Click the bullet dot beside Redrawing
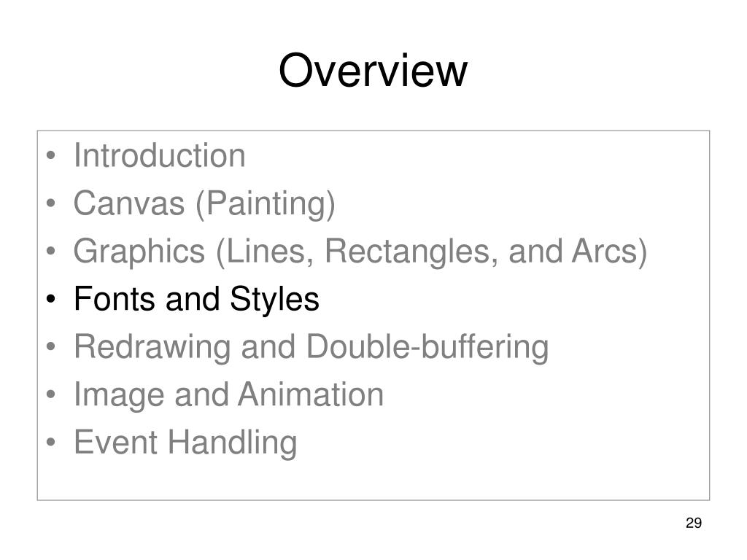Viewport: 747px width, 560px height. 51,346
